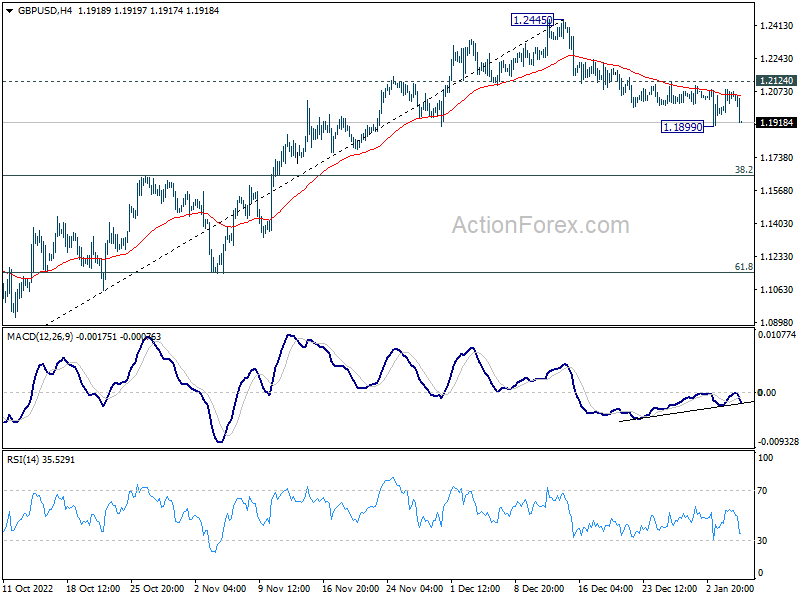The height and width of the screenshot is (600, 800).
Task: Click the dropdown triangle beside GBPUSD,H4
Action: pyautogui.click(x=10, y=11)
